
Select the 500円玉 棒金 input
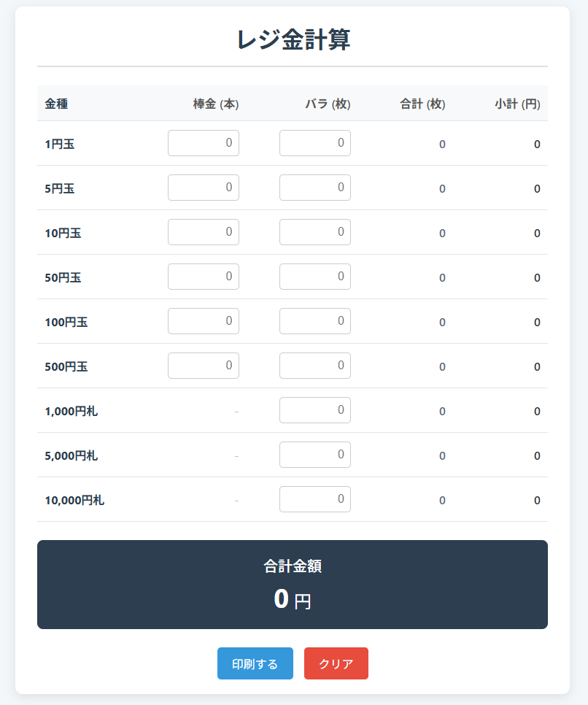click(x=204, y=366)
